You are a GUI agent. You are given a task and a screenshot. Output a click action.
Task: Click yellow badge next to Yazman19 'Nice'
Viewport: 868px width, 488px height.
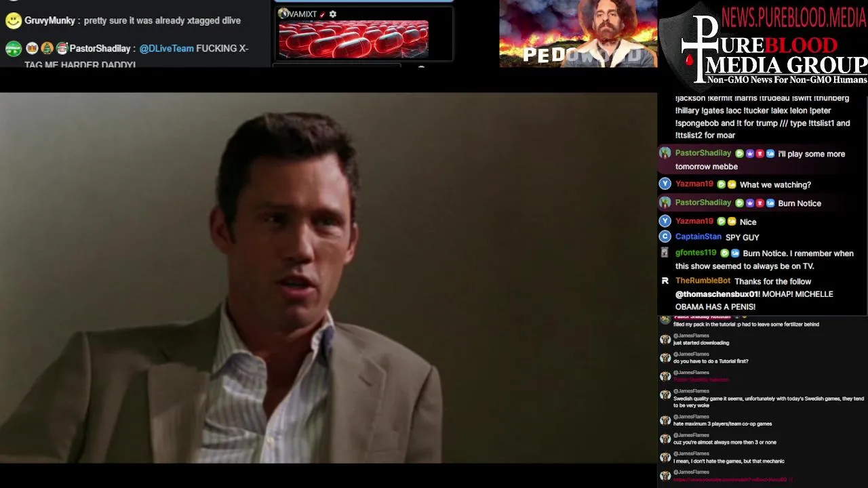coord(732,222)
